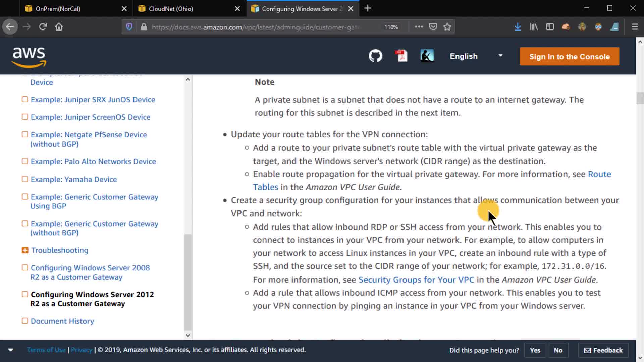
Task: Click Sign In to the Console
Action: point(569,56)
